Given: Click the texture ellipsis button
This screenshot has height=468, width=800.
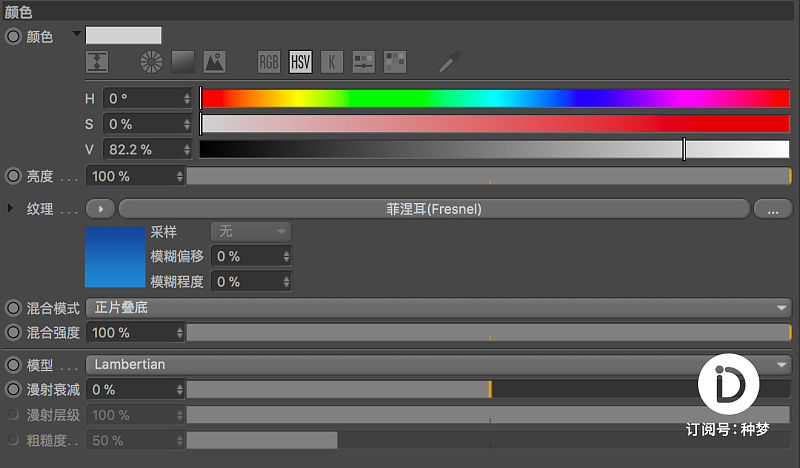Looking at the screenshot, I should [x=773, y=209].
